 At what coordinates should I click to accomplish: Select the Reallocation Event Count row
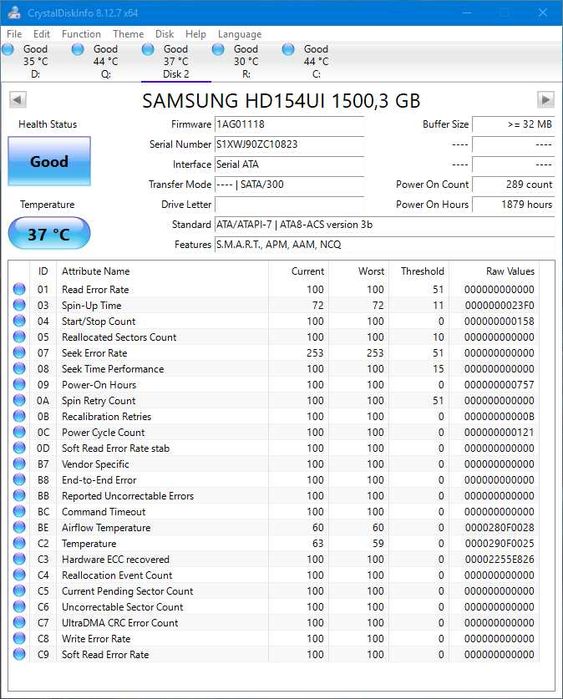point(274,575)
